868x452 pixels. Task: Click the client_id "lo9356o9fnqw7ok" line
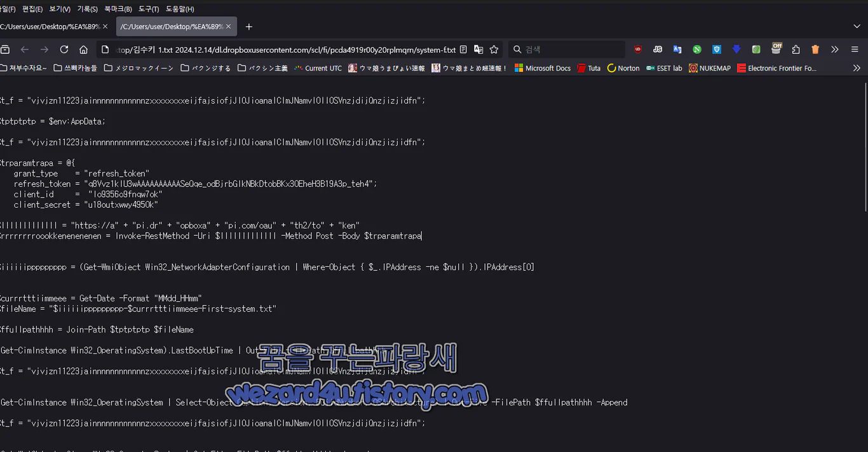tap(88, 195)
